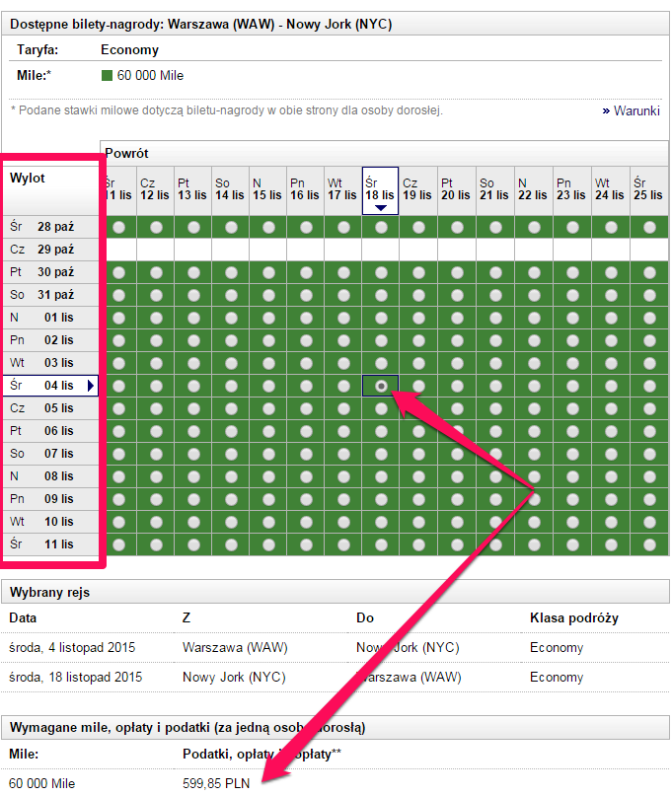
Task: Click highlighted return column header Śr 18 lis
Action: tap(380, 189)
